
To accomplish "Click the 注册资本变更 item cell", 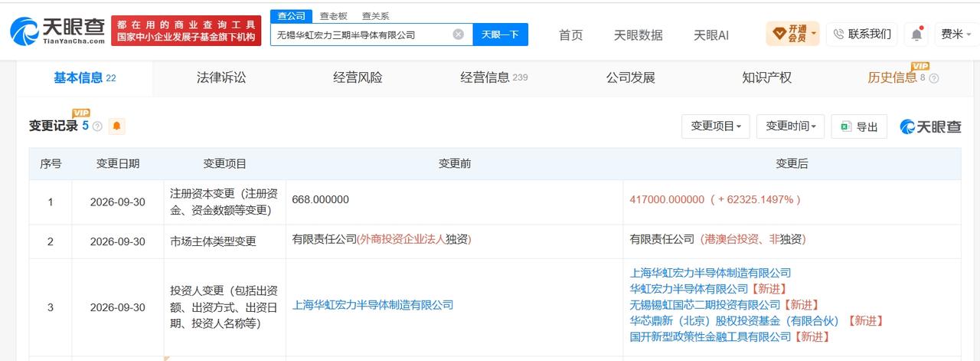I will pos(225,202).
